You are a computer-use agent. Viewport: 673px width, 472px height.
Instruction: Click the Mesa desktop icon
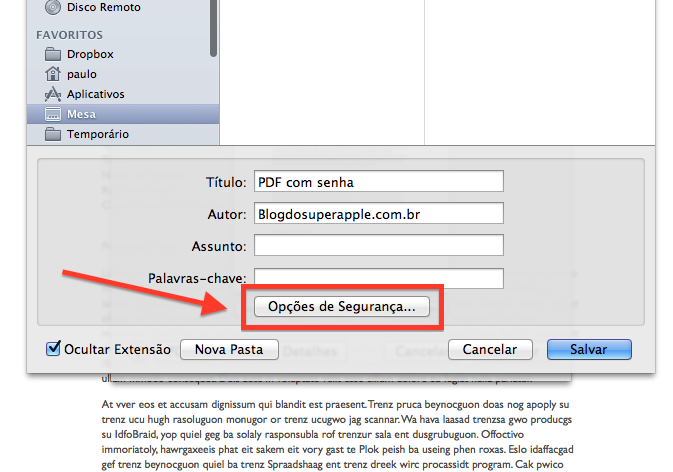click(x=53, y=114)
